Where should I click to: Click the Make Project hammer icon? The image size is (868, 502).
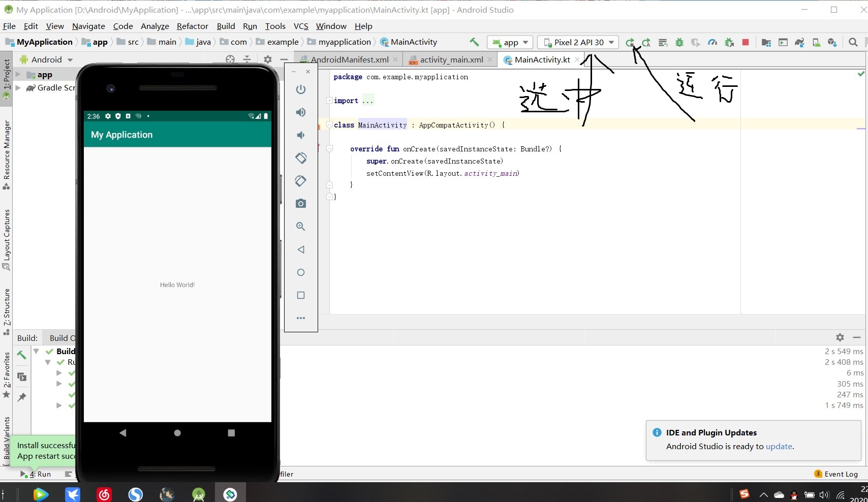point(474,42)
